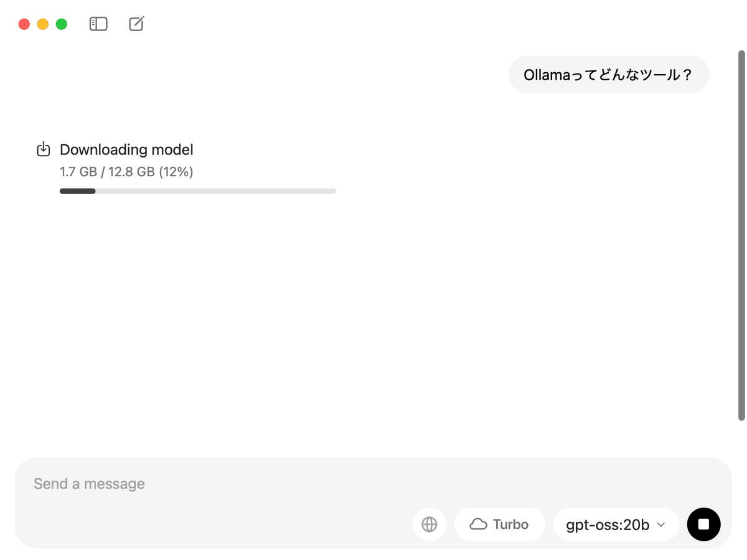This screenshot has width=747, height=560.
Task: Click the dark filled part of progress bar
Action: [x=77, y=191]
